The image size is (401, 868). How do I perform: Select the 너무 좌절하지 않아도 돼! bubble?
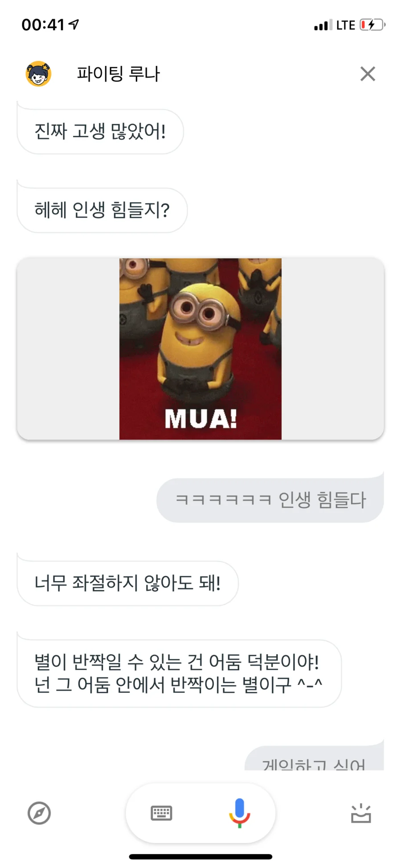point(127,583)
